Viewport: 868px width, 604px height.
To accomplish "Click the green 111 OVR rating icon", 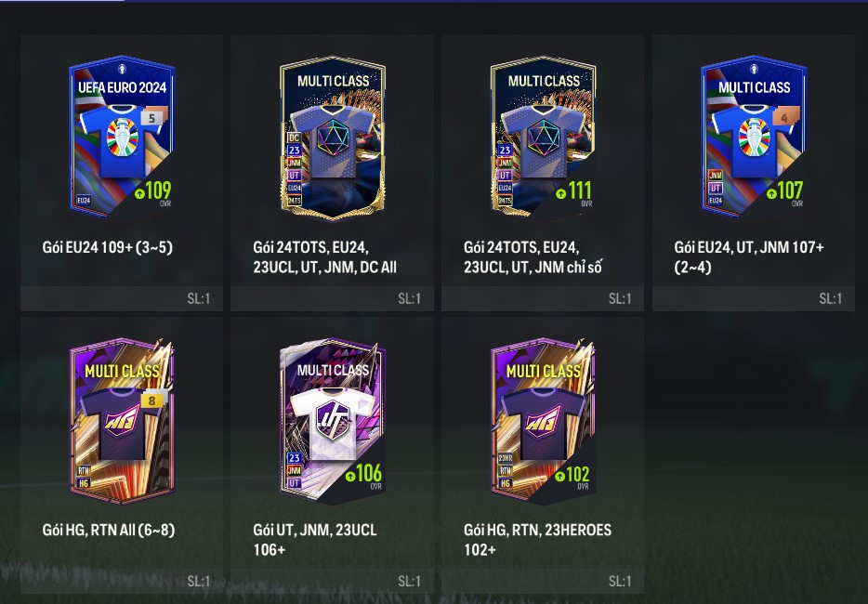I will (560, 193).
